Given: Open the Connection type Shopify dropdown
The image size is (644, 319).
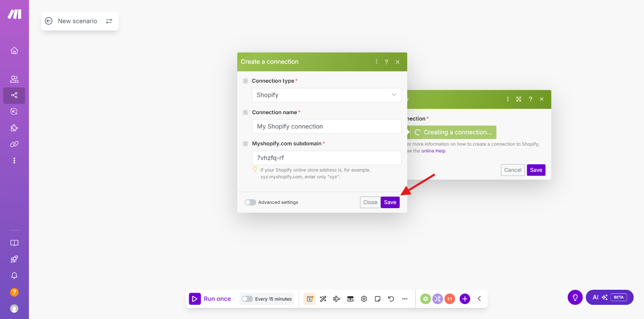Looking at the screenshot, I should tap(326, 95).
